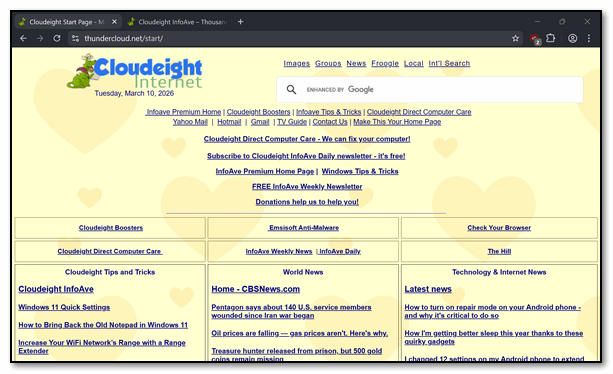Viewport: 613px width, 374px height.
Task: Open Latest news heading link
Action: tap(428, 289)
